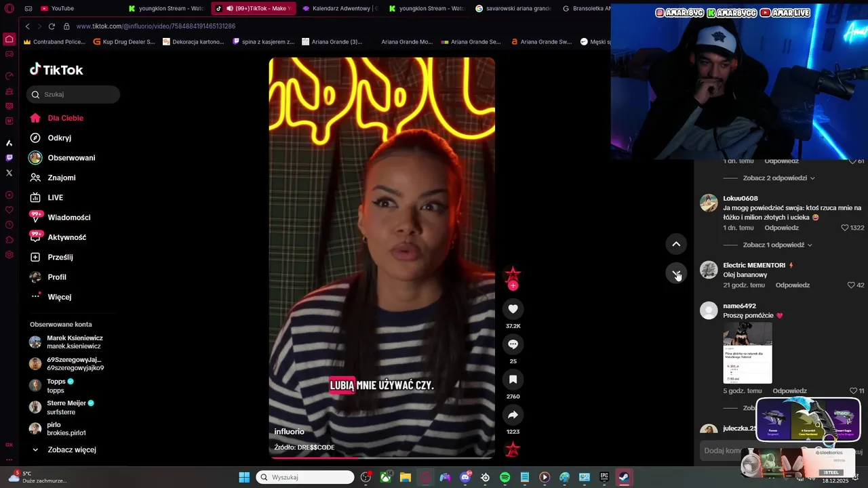
Task: Open Steam from the taskbar
Action: 624,477
